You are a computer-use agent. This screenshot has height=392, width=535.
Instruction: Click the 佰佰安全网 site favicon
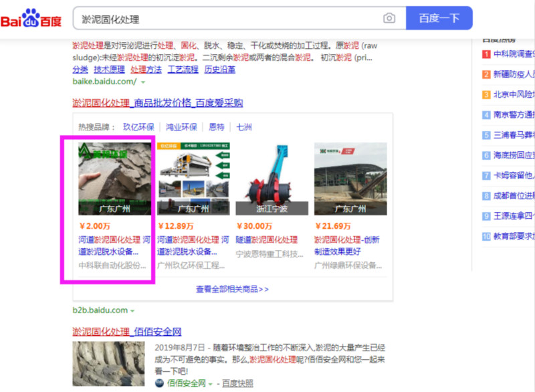(159, 383)
